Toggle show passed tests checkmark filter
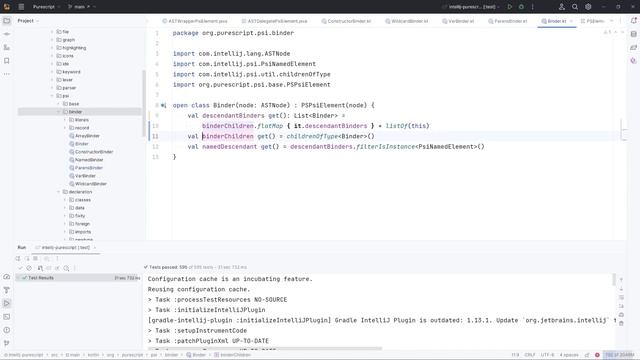This screenshot has height=360, width=640. tap(20, 268)
